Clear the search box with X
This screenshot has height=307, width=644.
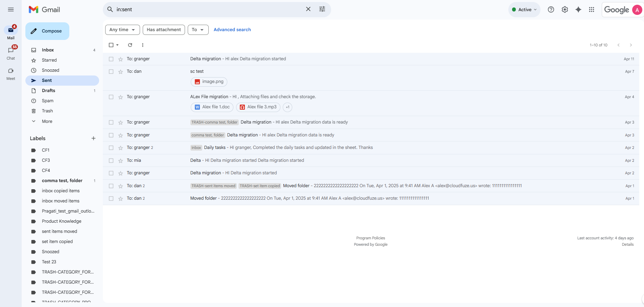[x=308, y=9]
